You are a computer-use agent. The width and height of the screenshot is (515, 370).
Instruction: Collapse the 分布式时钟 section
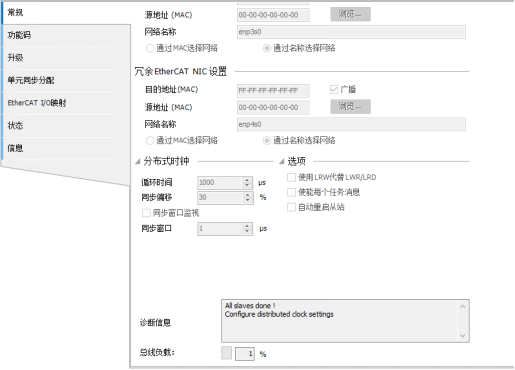[138, 162]
